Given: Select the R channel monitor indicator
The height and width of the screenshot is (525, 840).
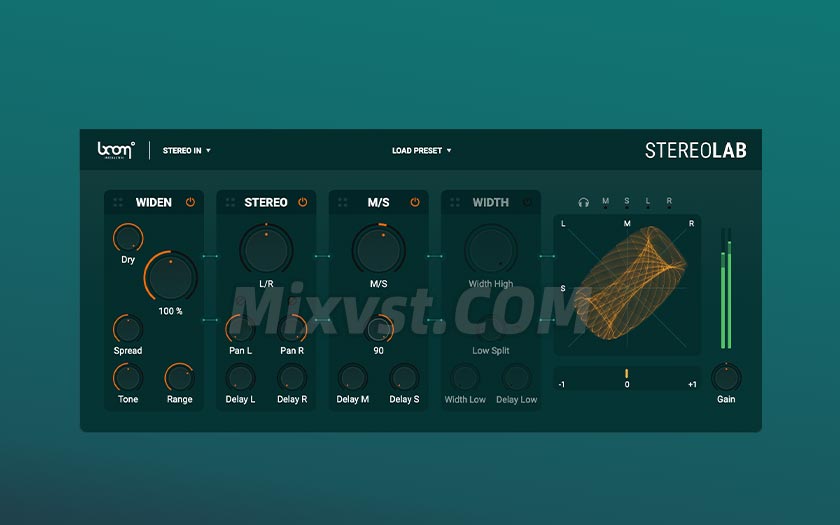Looking at the screenshot, I should [x=669, y=204].
